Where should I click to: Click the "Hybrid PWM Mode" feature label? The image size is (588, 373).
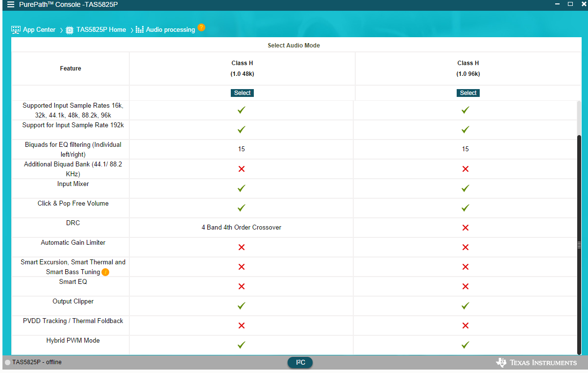click(73, 341)
